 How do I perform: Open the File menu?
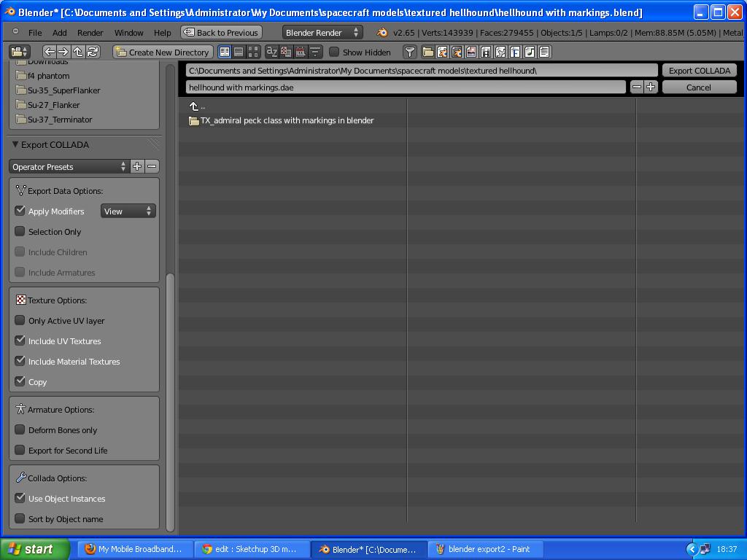34,32
